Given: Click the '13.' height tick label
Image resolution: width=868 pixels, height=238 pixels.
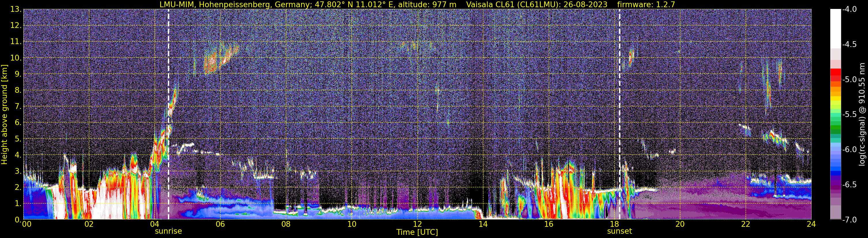Looking at the screenshot, I should coord(16,10).
